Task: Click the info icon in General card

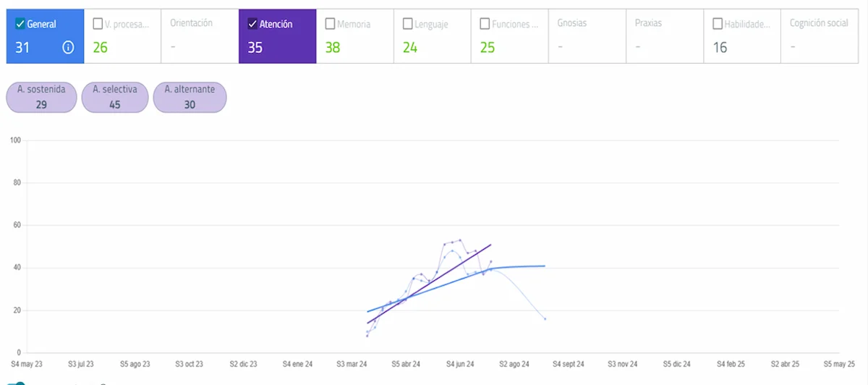Action: coord(68,48)
